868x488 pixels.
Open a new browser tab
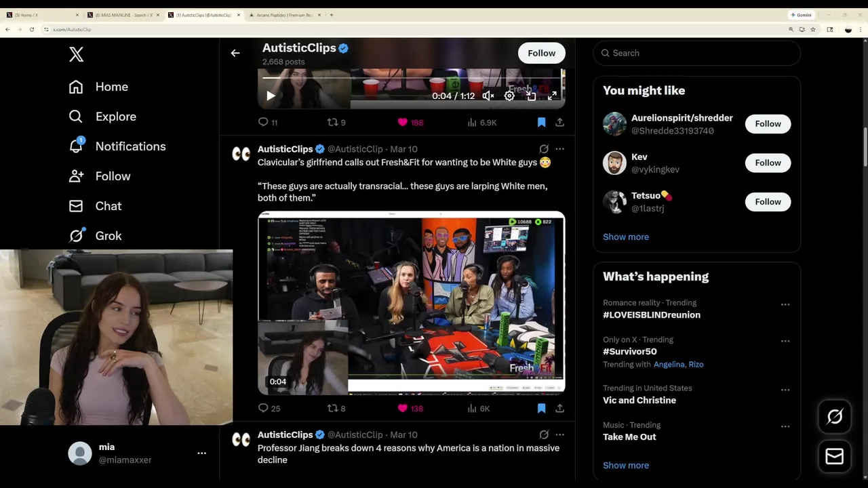pos(332,15)
